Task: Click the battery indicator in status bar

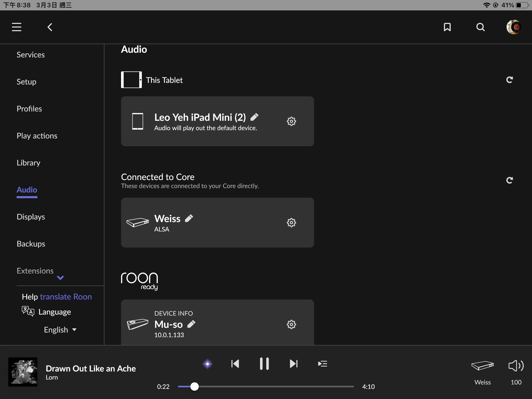Action: click(x=523, y=5)
